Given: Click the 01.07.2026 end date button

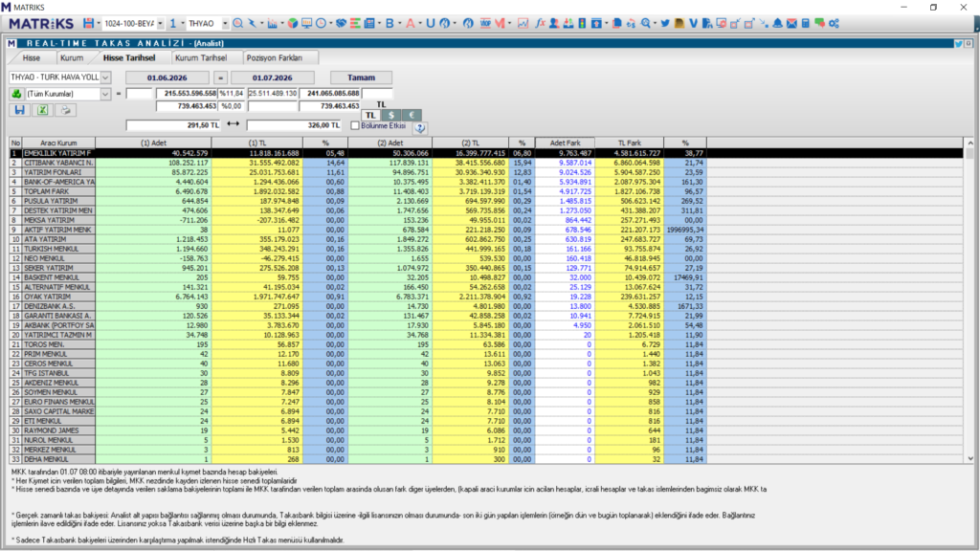Looking at the screenshot, I should click(273, 77).
